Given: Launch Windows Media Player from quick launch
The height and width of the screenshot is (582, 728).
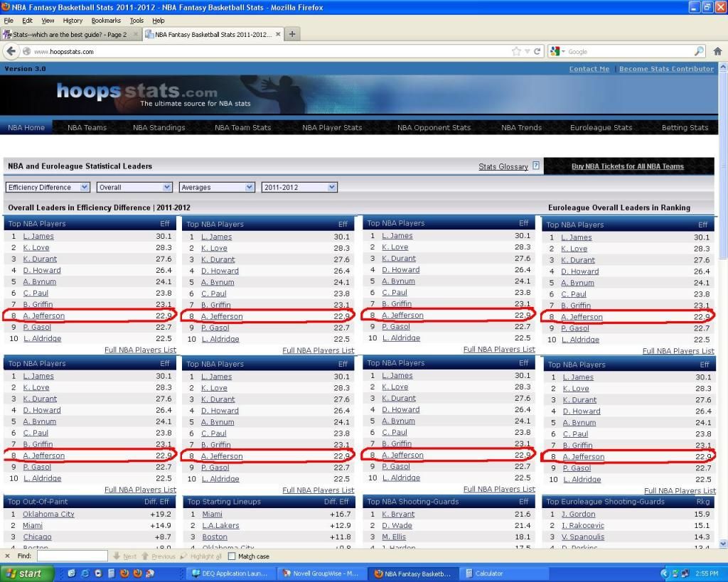Looking at the screenshot, I should pyautogui.click(x=98, y=573).
